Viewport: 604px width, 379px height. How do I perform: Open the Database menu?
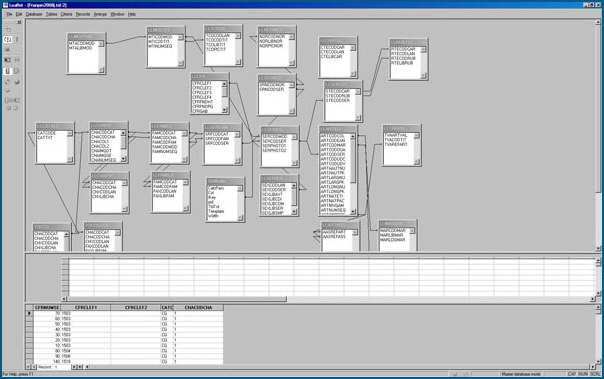(x=34, y=14)
